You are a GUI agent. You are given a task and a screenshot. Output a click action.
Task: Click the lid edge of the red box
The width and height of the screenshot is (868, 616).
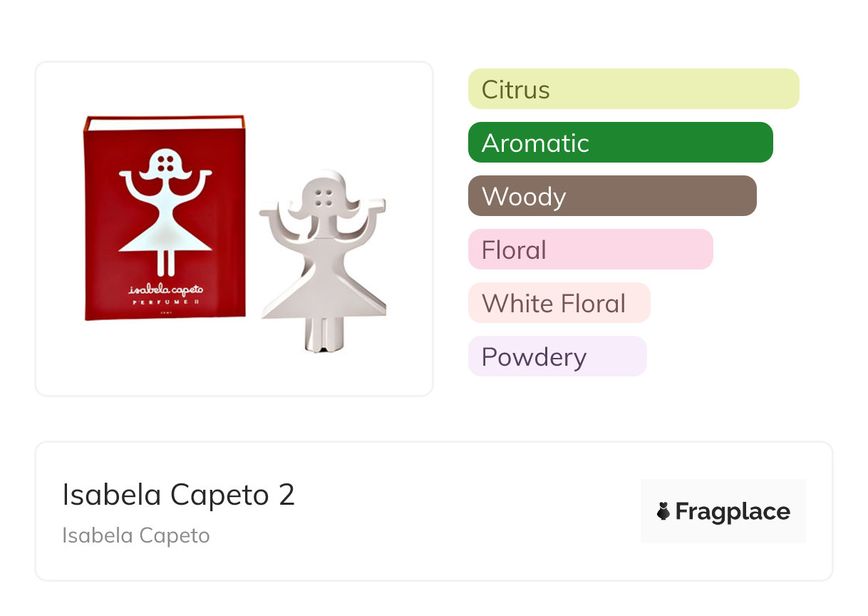tap(164, 123)
